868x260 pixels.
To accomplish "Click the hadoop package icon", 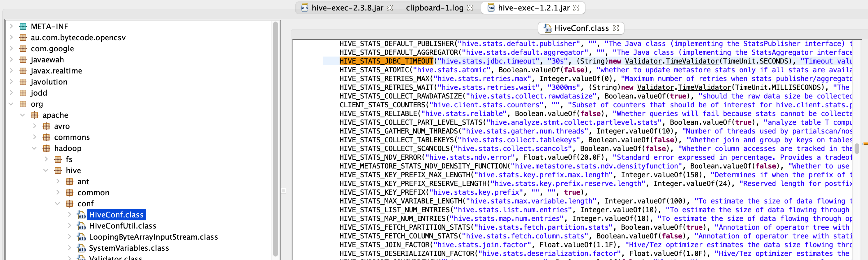I will (x=47, y=148).
